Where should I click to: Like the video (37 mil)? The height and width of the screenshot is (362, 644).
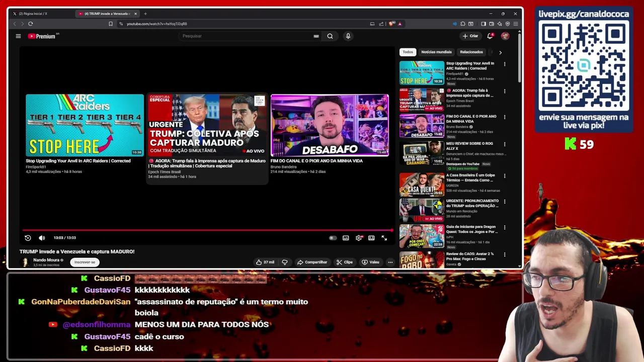pos(265,262)
